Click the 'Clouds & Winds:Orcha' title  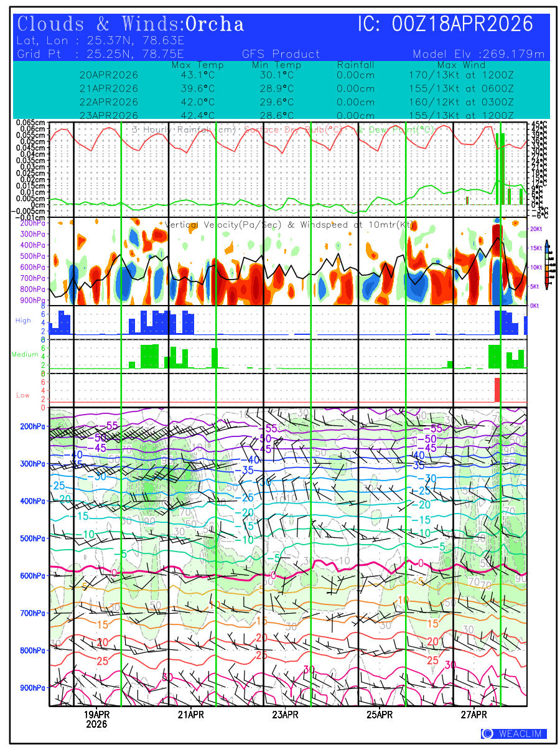click(131, 24)
